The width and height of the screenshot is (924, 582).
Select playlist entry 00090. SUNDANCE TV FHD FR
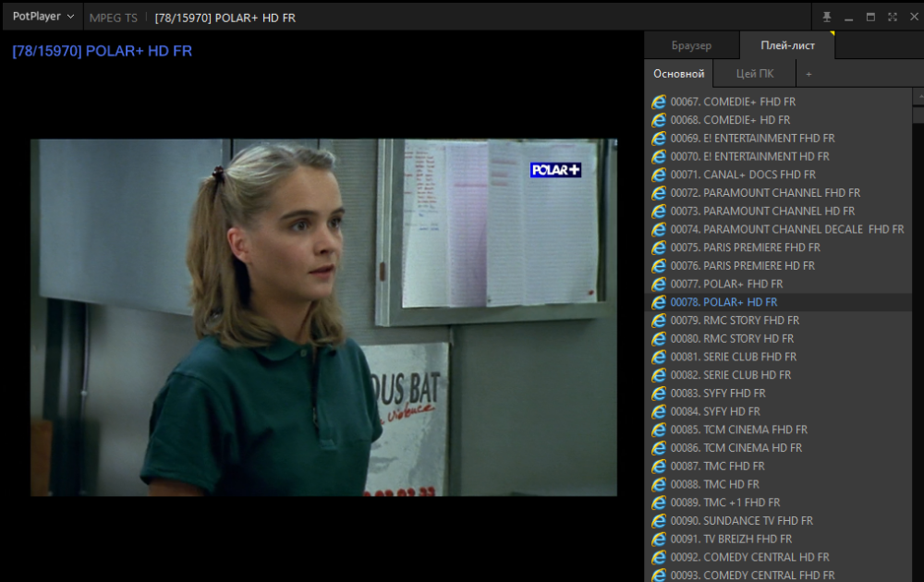coord(778,521)
